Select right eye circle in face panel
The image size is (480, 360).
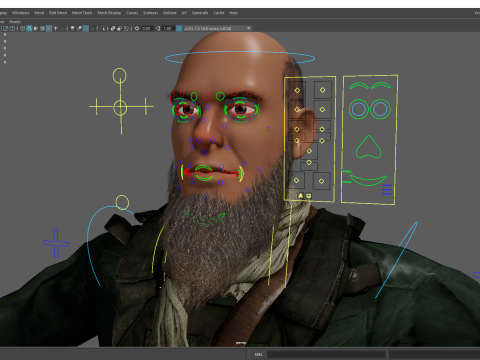point(380,109)
